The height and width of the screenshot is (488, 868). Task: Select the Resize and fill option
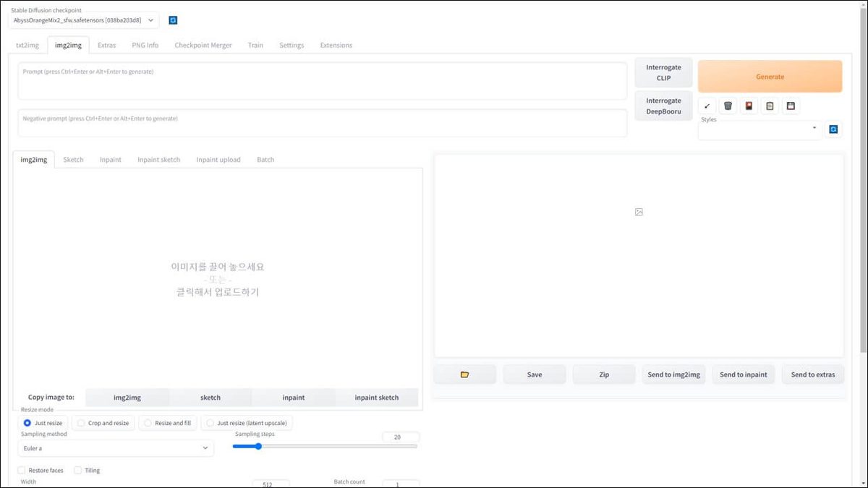pos(167,423)
